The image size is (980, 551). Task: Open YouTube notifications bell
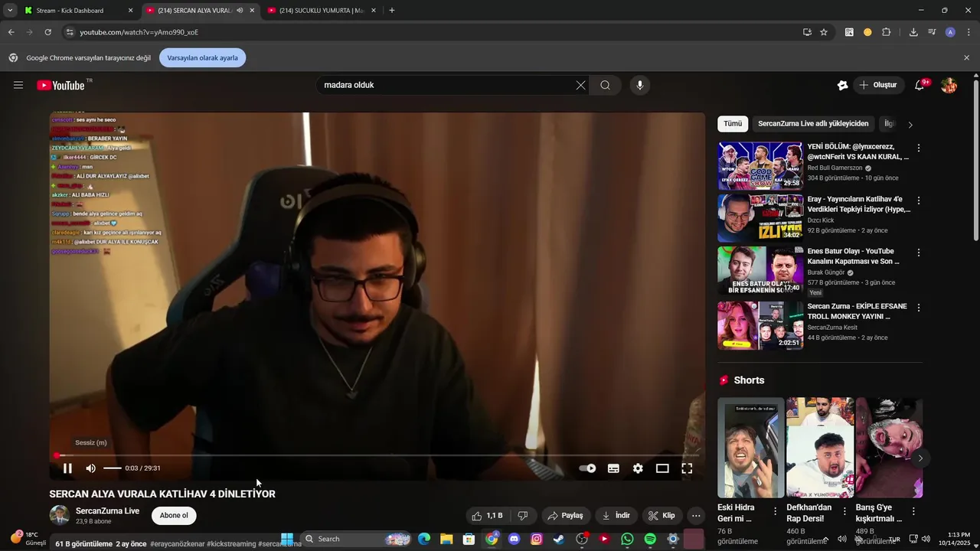920,85
